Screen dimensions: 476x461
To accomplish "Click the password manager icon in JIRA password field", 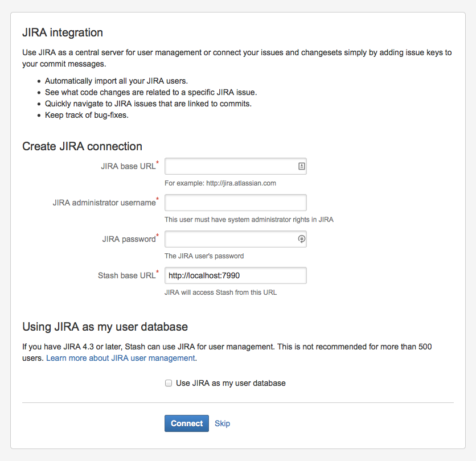I will coord(301,239).
